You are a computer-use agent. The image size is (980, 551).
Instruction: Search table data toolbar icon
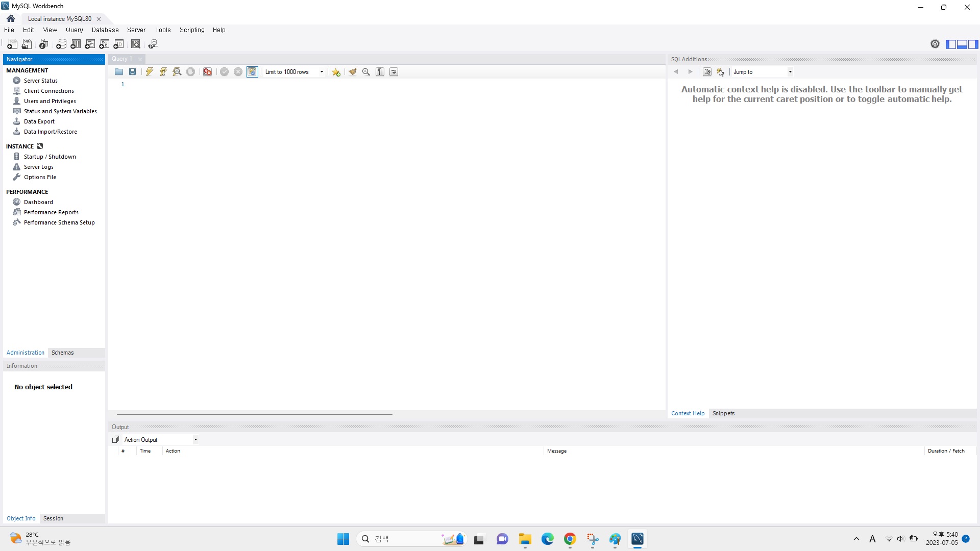pos(136,44)
